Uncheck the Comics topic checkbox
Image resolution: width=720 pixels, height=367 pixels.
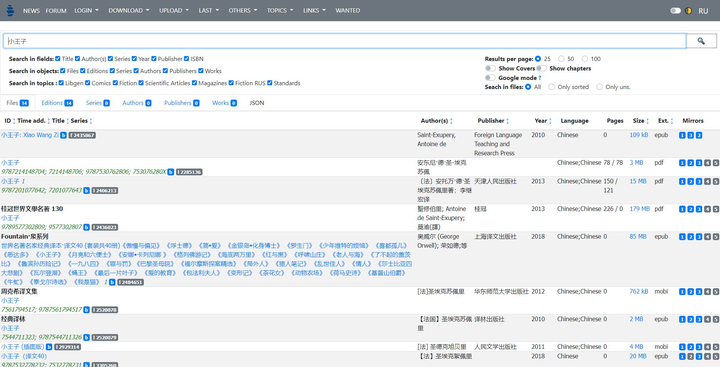tap(88, 83)
